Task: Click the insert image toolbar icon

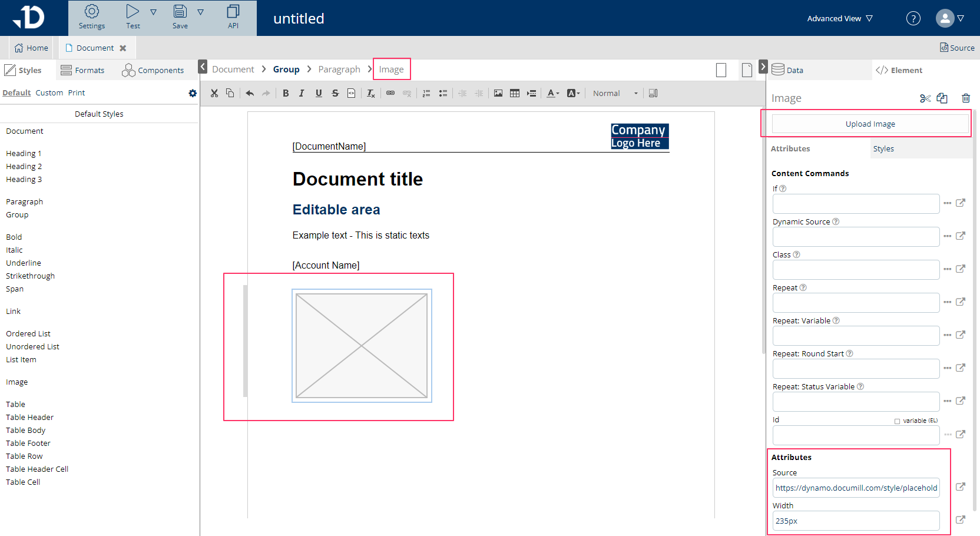Action: click(498, 93)
